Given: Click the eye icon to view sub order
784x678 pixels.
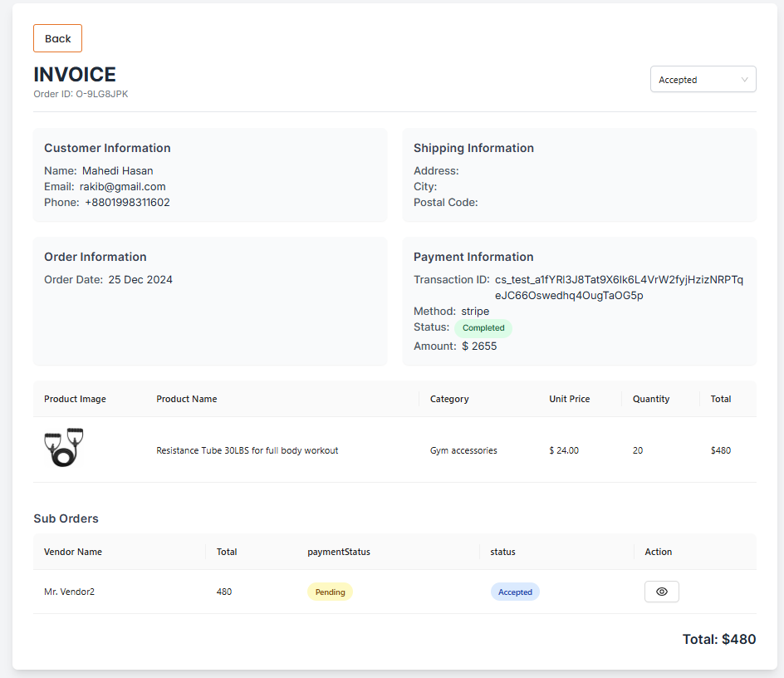Looking at the screenshot, I should [661, 592].
